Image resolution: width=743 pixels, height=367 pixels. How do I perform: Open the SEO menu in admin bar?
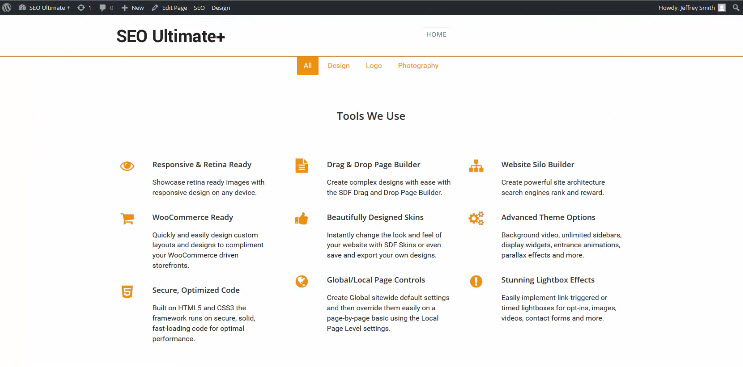point(199,8)
